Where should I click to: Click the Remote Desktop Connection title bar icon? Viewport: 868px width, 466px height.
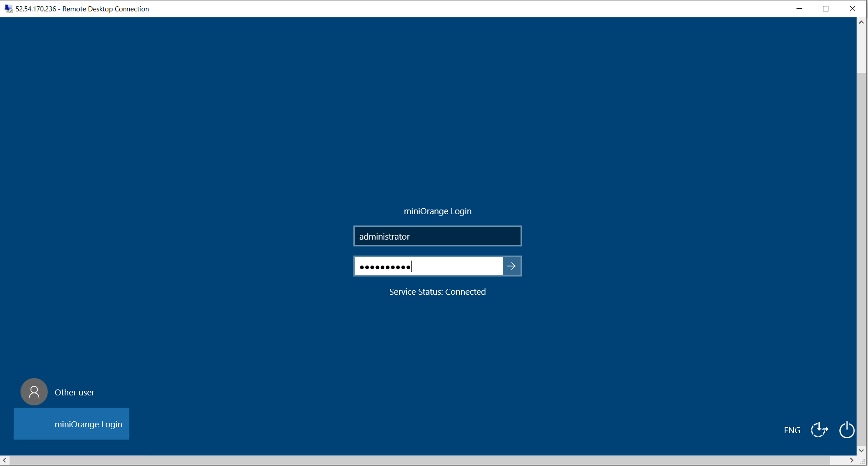pyautogui.click(x=9, y=9)
